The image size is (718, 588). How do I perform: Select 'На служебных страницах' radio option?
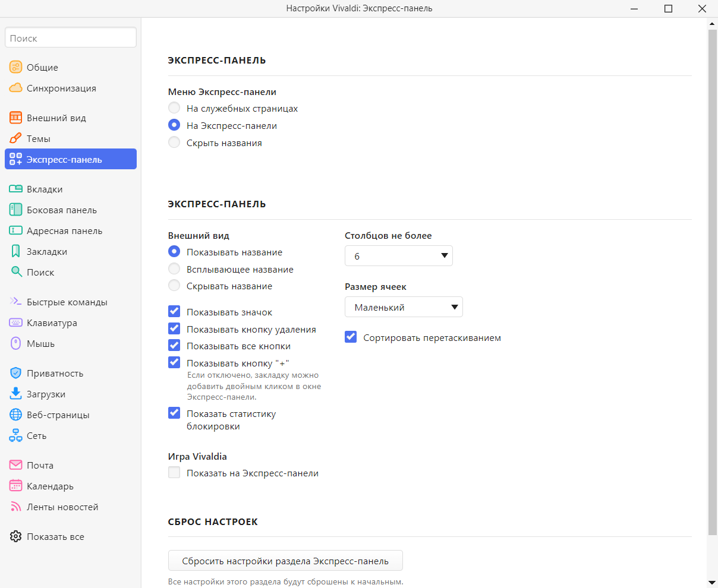click(x=174, y=108)
